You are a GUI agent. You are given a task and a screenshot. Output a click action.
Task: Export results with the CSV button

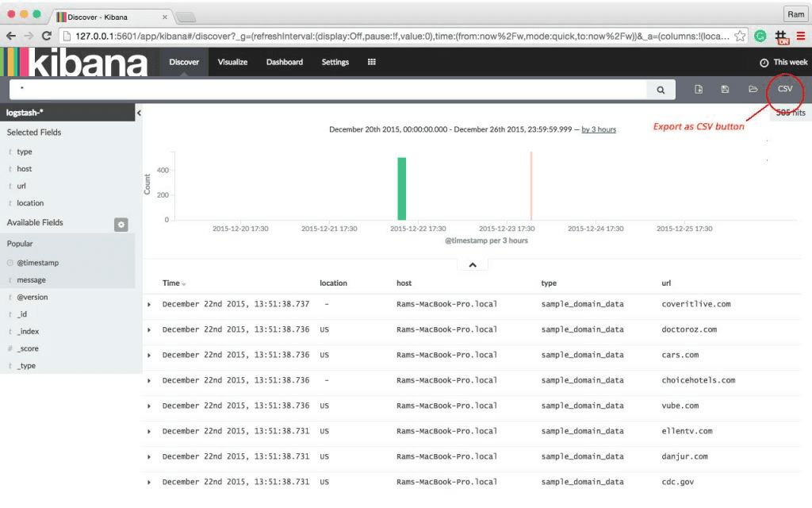tap(783, 89)
